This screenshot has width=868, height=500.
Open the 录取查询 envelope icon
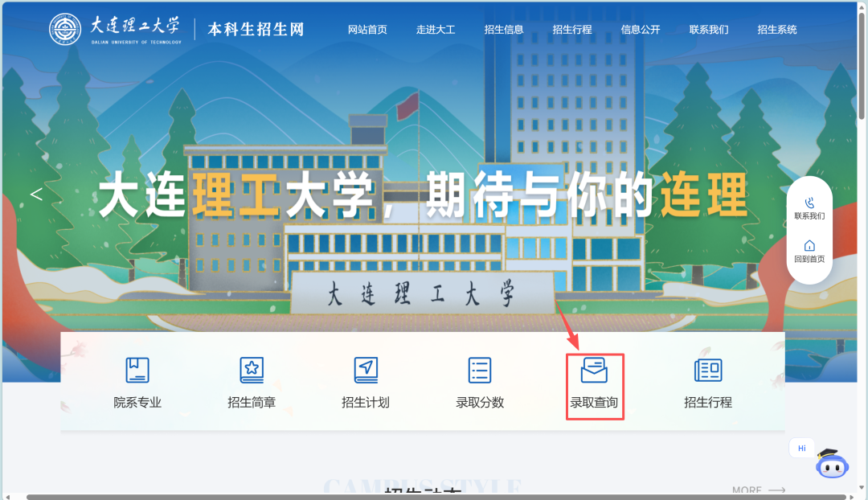[x=594, y=370]
